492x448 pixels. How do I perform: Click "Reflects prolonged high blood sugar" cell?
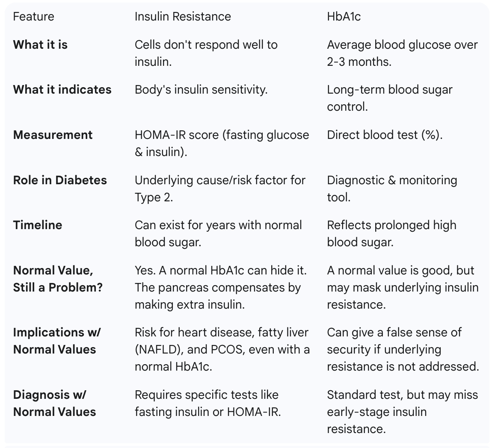coord(391,233)
